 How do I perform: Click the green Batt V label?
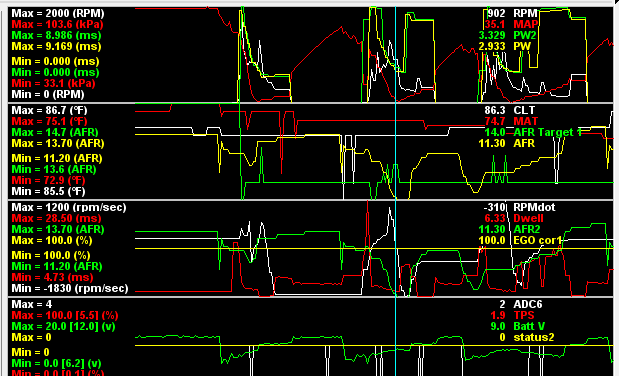coord(529,326)
